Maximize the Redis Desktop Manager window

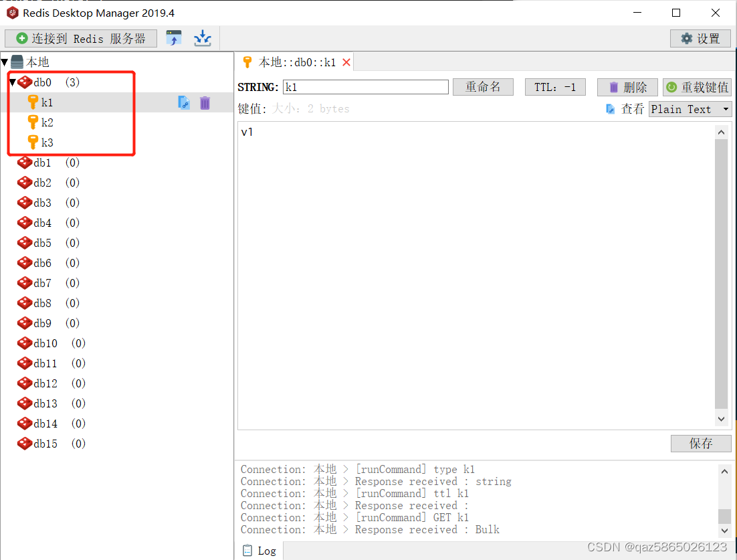click(x=676, y=13)
